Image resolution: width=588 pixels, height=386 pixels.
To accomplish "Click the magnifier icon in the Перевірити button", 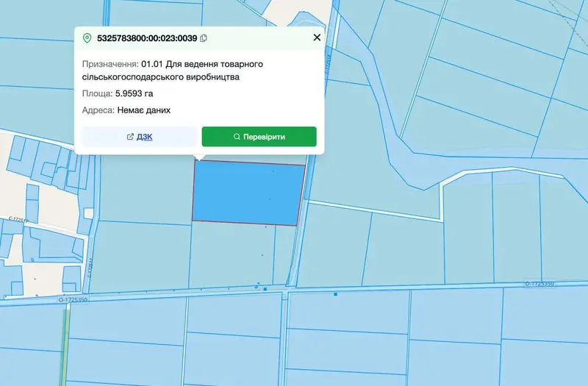I will (x=237, y=137).
